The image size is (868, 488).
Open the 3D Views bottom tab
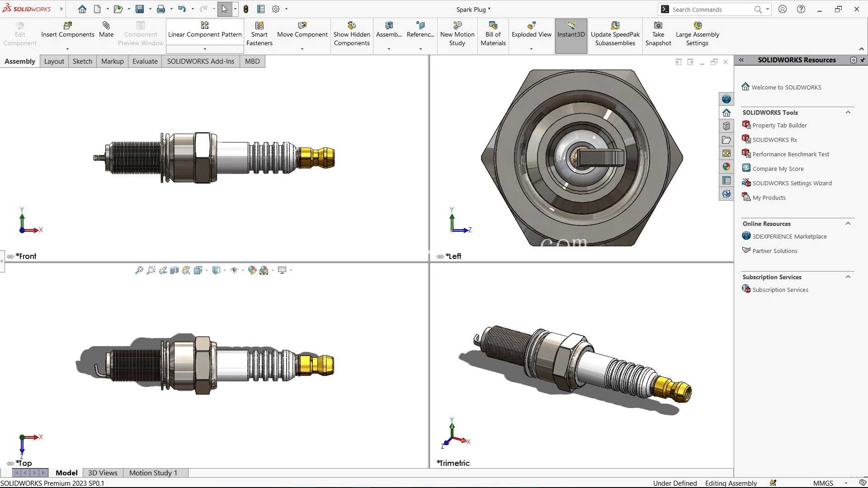click(x=103, y=473)
